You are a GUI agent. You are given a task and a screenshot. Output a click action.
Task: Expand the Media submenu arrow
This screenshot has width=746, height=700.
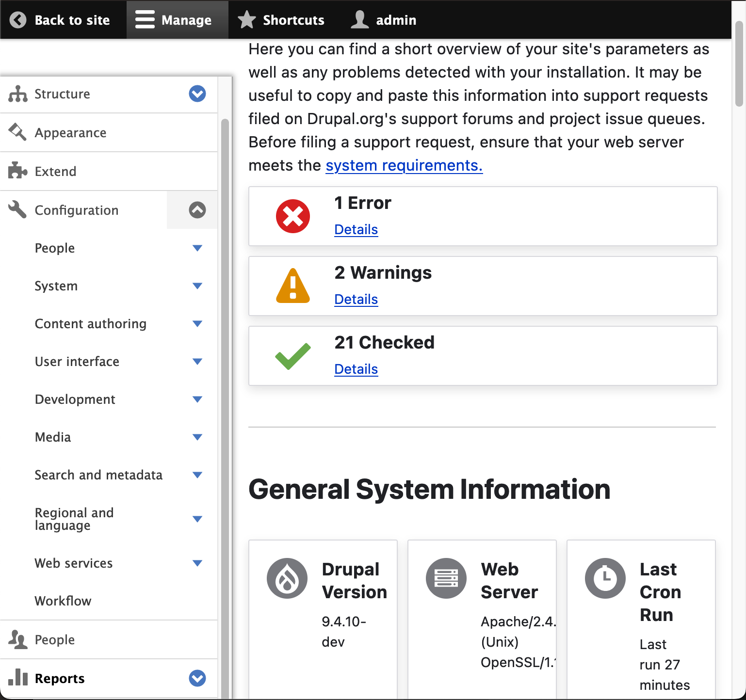click(x=197, y=437)
